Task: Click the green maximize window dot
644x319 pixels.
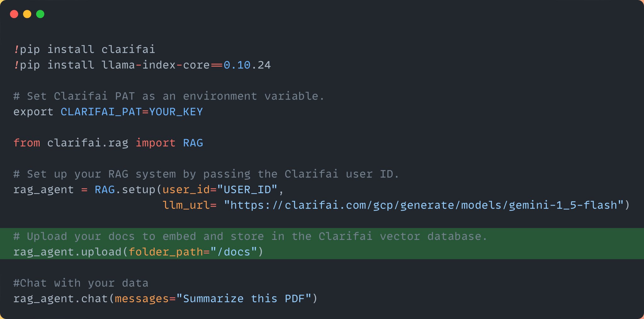Action: click(40, 14)
